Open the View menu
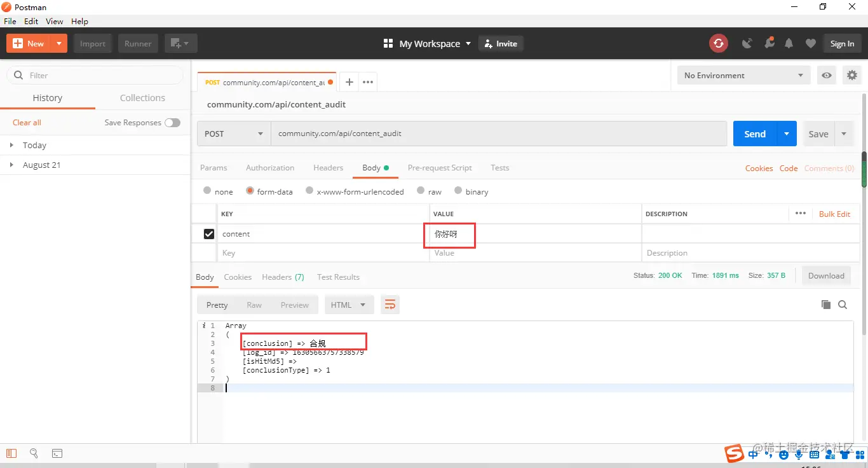The width and height of the screenshot is (868, 468). click(55, 21)
